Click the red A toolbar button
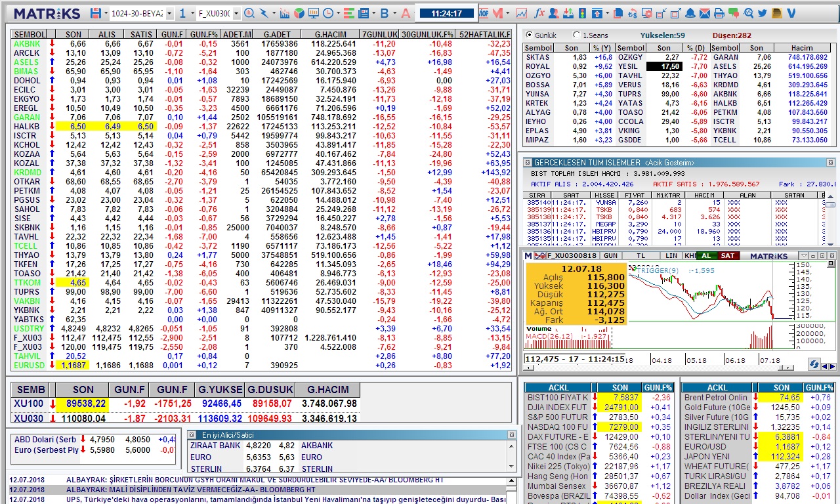Viewport: 840px width, 504px height. pos(406,13)
